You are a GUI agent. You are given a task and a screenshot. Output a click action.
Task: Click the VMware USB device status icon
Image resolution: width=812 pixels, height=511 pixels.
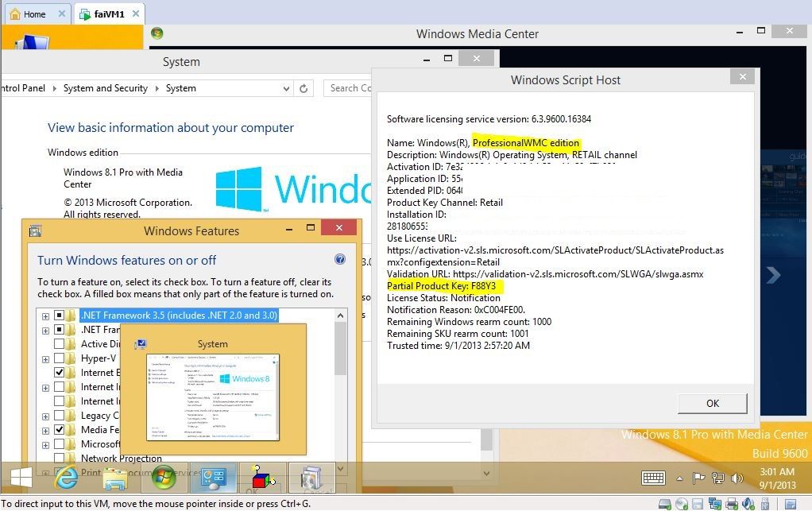click(765, 503)
